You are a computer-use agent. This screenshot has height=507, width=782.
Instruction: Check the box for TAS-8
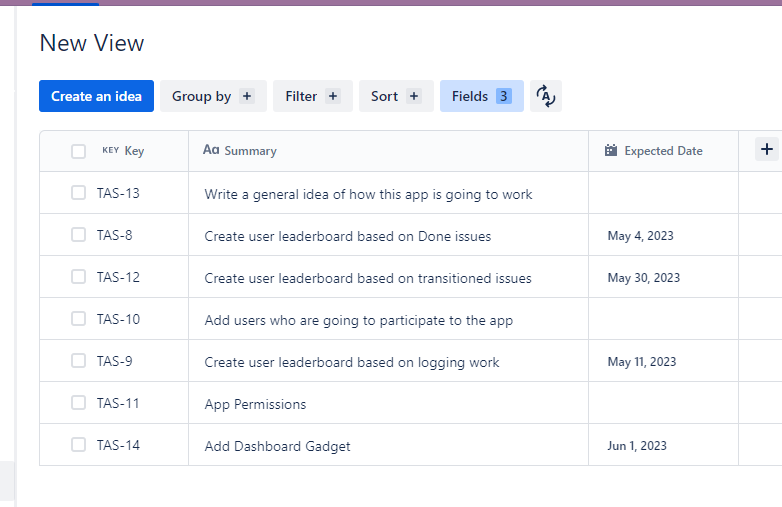pyautogui.click(x=78, y=234)
